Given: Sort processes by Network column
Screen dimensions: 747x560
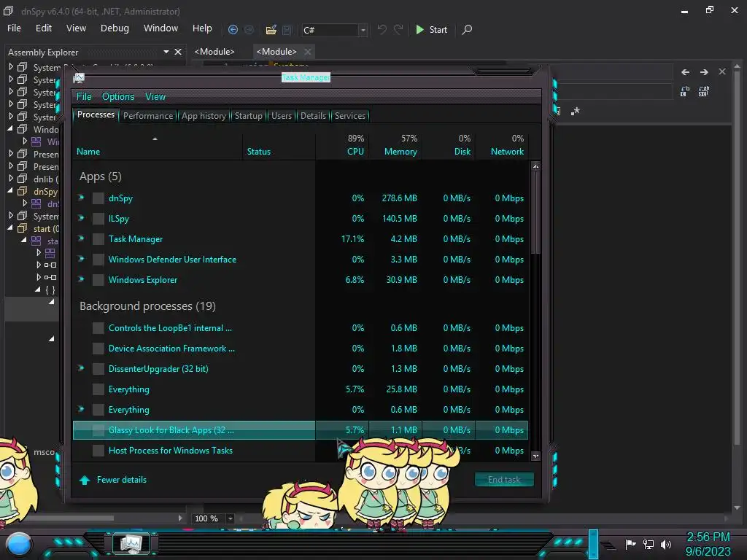Looking at the screenshot, I should click(502, 145).
